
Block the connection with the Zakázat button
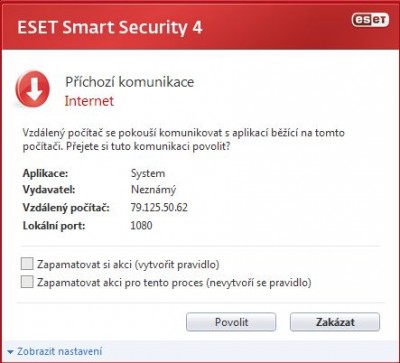(335, 322)
